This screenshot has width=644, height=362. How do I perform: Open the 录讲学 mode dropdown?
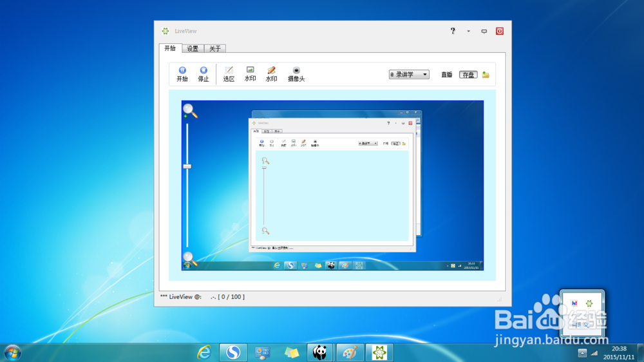[409, 74]
